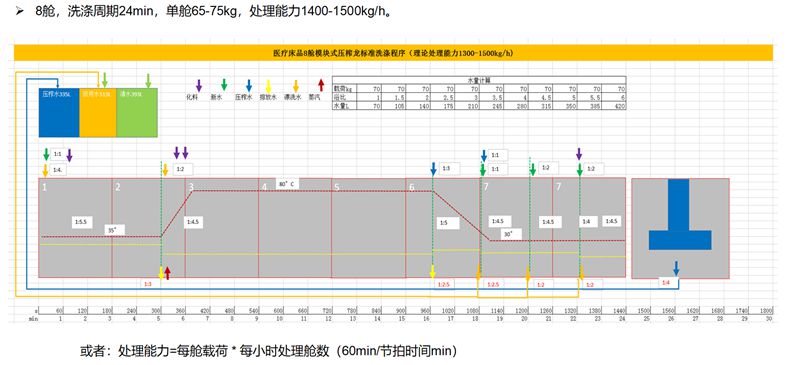
Task: Click the blue arrow under the press diagram
Action: [676, 268]
